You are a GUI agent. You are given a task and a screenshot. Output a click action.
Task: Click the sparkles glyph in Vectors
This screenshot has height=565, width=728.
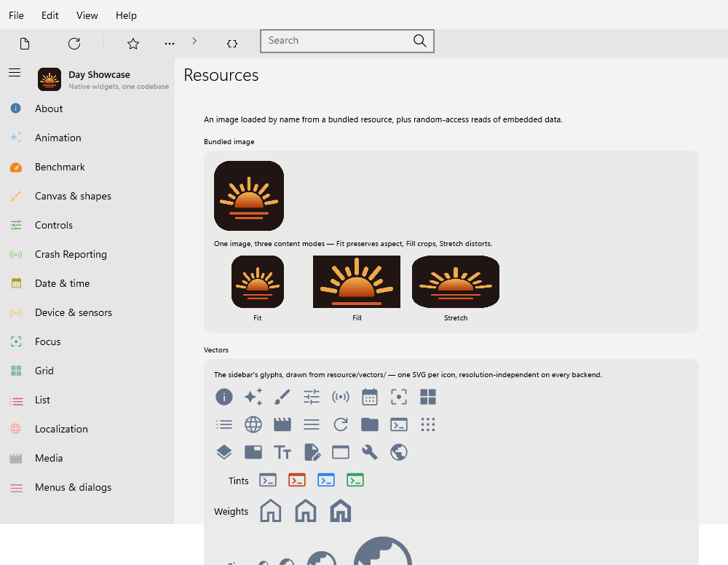pyautogui.click(x=253, y=397)
